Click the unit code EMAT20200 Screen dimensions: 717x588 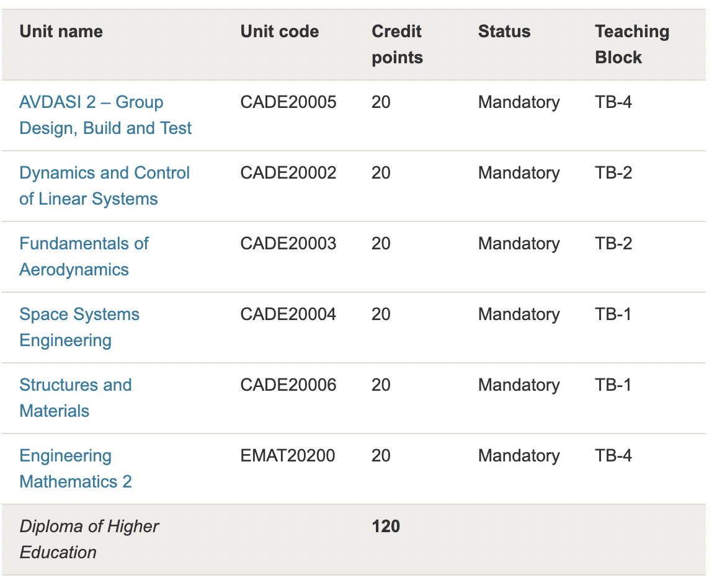[288, 456]
